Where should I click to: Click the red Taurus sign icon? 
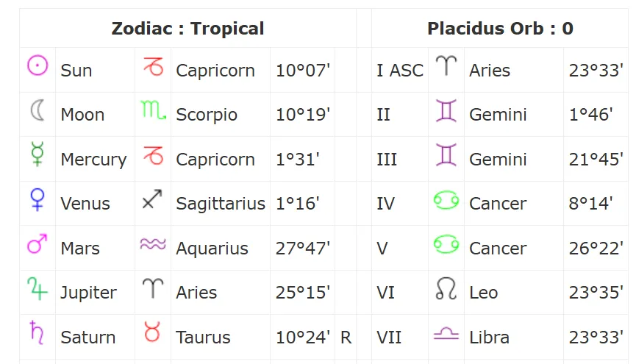coord(152,334)
